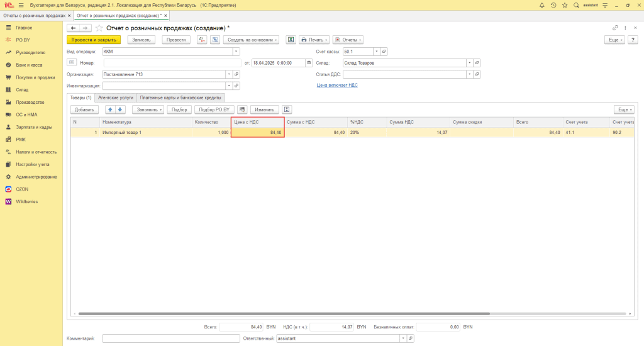Click the green Excel export icon

[291, 40]
